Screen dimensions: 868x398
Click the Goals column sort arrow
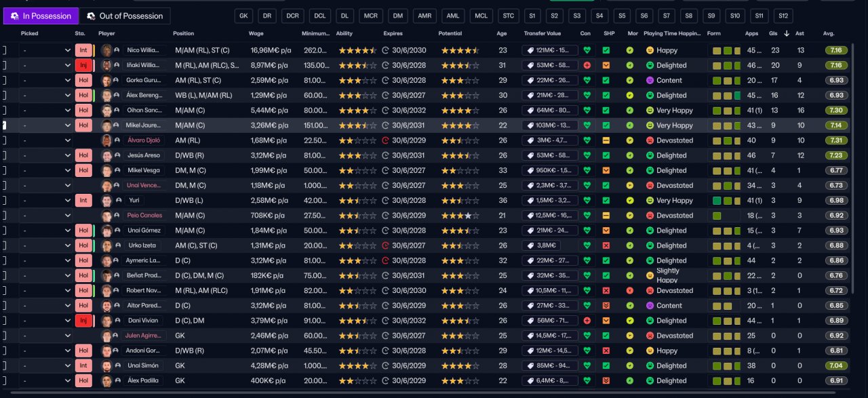click(786, 33)
